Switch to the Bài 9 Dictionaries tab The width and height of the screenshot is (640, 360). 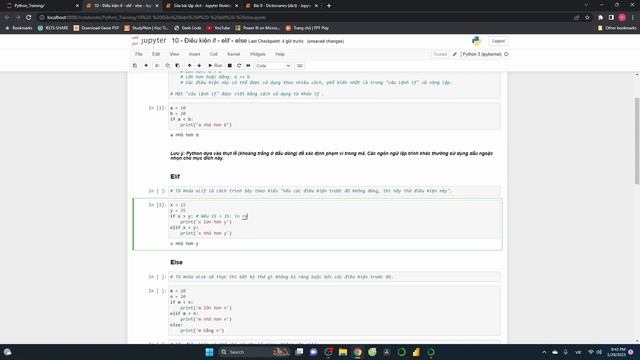(x=282, y=6)
